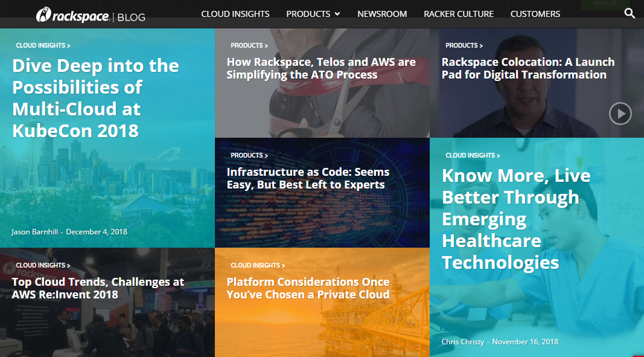The image size is (644, 357).
Task: Open the search magnifier icon
Action: (x=630, y=13)
